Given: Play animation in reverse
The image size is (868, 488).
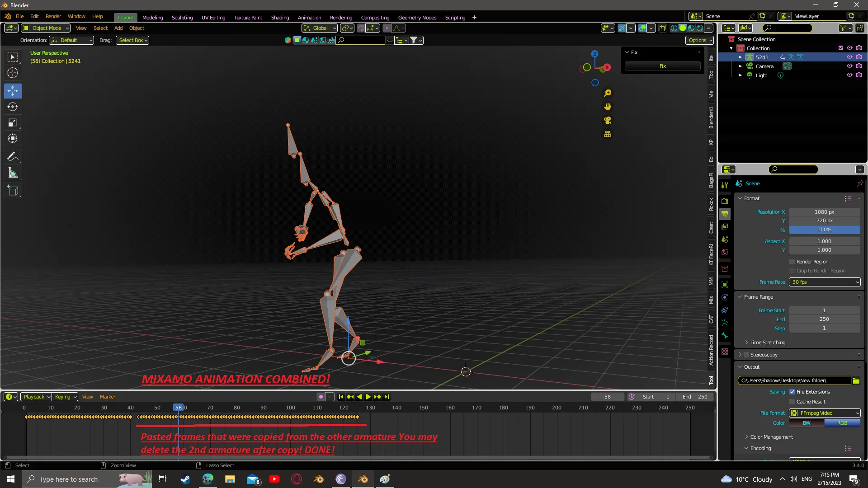Looking at the screenshot, I should tap(359, 397).
